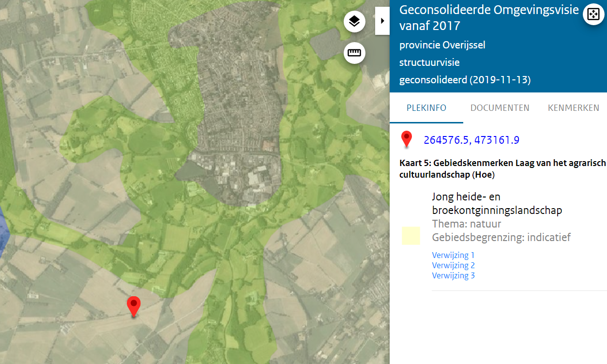Select the red location pin on map
The height and width of the screenshot is (364, 607).
click(x=134, y=307)
